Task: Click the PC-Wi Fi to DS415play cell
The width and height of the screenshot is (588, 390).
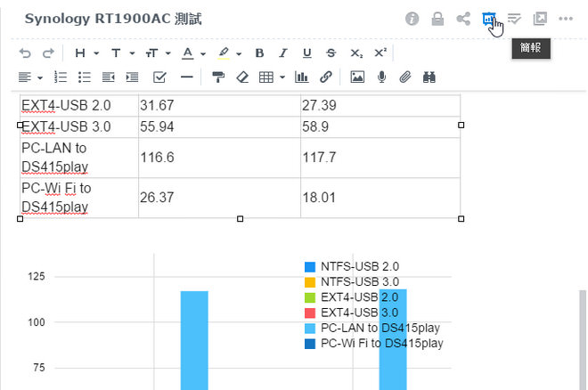Action: [79, 198]
